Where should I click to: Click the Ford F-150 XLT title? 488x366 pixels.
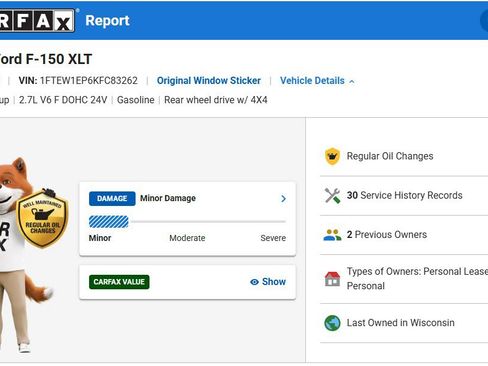click(x=46, y=59)
